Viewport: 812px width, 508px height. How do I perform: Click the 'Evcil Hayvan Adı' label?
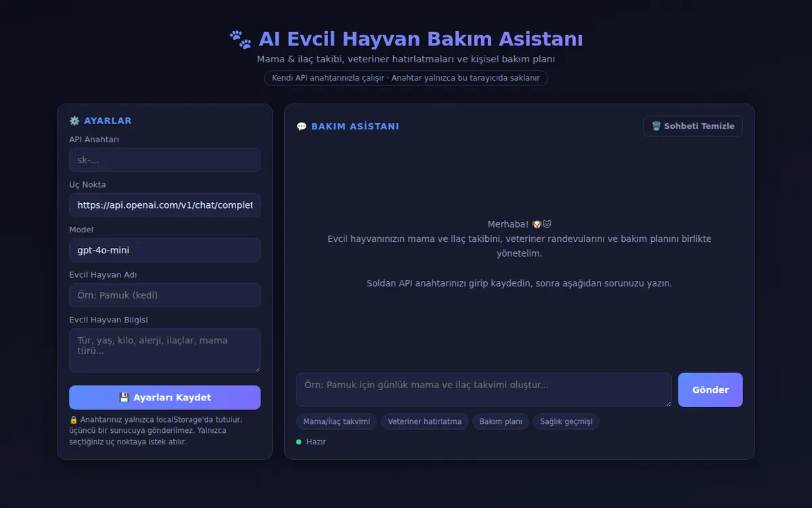[x=103, y=274]
